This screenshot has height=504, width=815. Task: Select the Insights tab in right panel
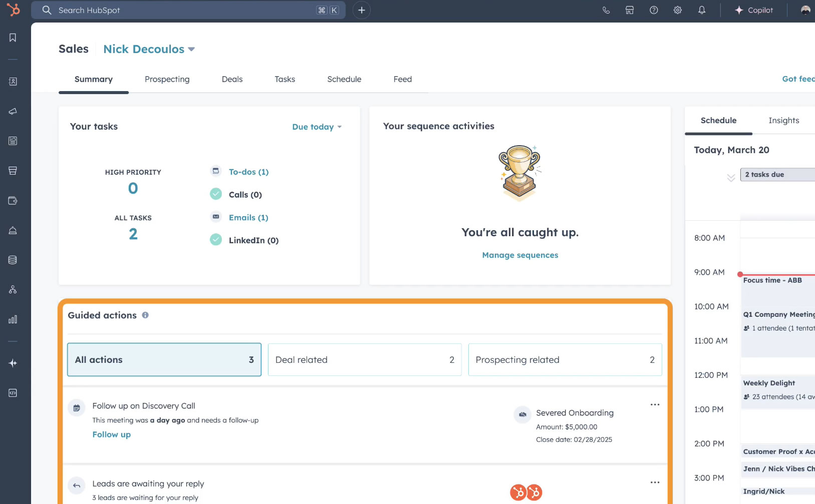(x=784, y=120)
